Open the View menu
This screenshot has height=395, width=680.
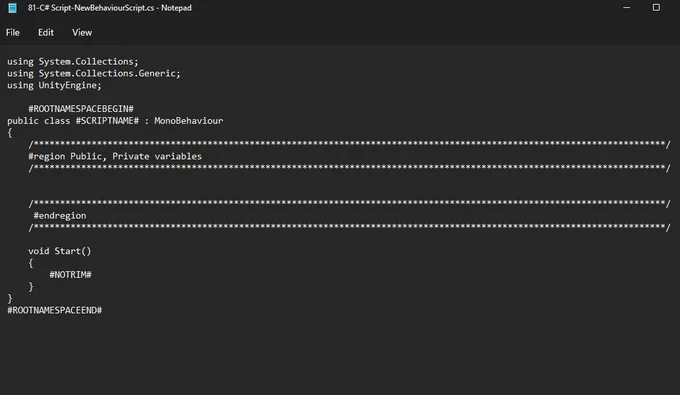point(82,33)
